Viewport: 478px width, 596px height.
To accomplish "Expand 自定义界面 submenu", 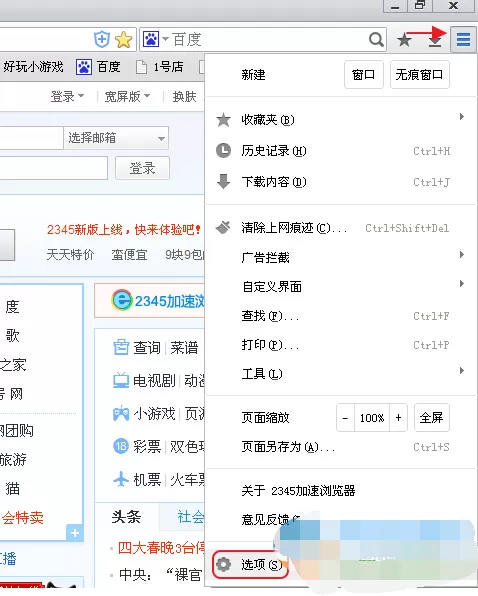I will pos(341,286).
